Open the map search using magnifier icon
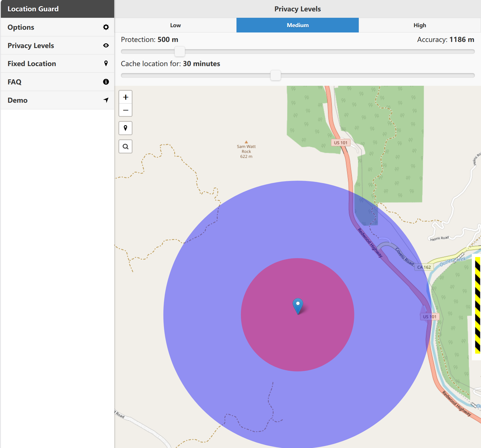Screen dimensions: 481x448 [125, 146]
